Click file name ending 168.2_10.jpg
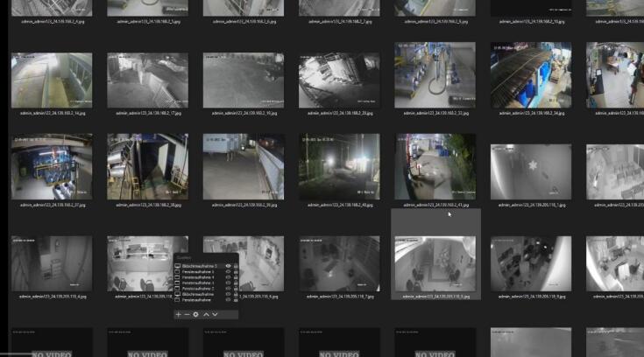644x357 pixels. [532, 21]
